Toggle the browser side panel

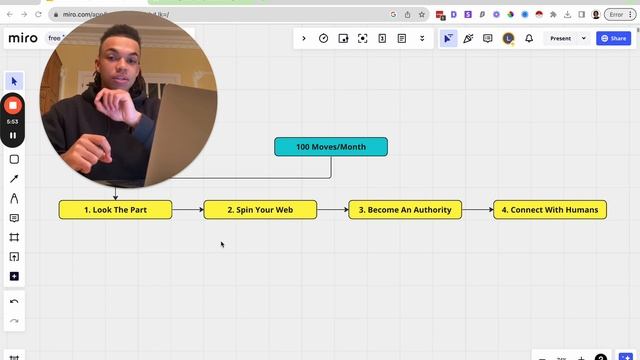[582, 14]
